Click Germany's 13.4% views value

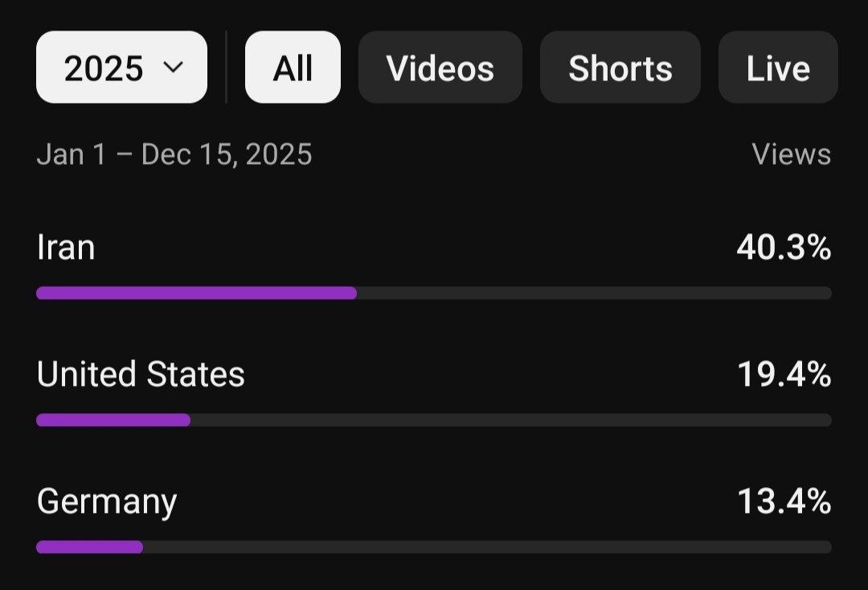(783, 502)
